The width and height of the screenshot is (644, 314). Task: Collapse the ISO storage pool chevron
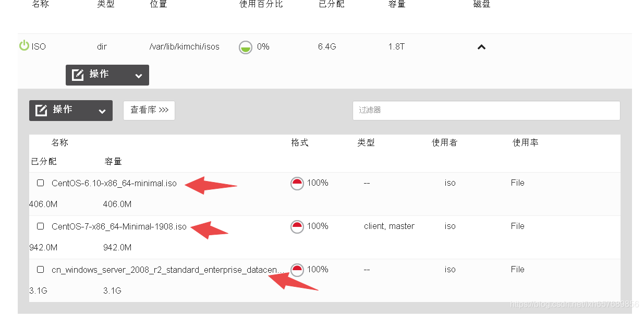482,47
